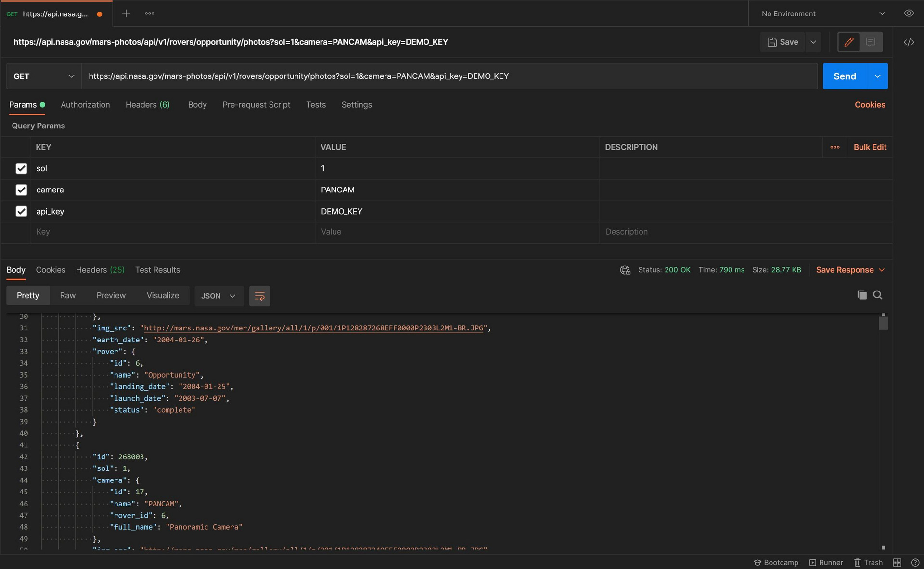Open the No Environment dropdown
This screenshot has height=569, width=924.
pos(823,13)
